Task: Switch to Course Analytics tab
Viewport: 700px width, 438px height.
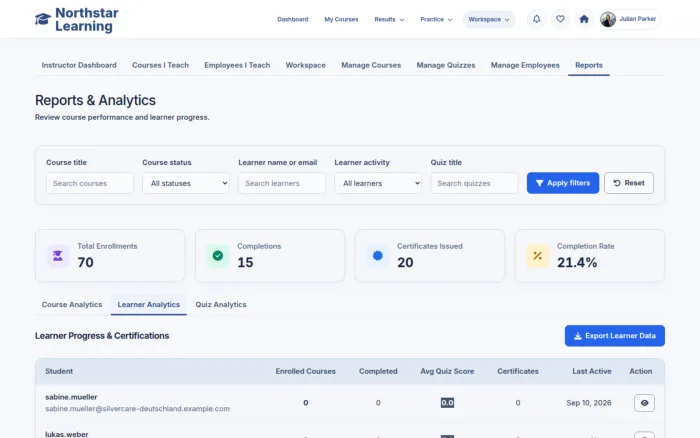Action: 72,305
